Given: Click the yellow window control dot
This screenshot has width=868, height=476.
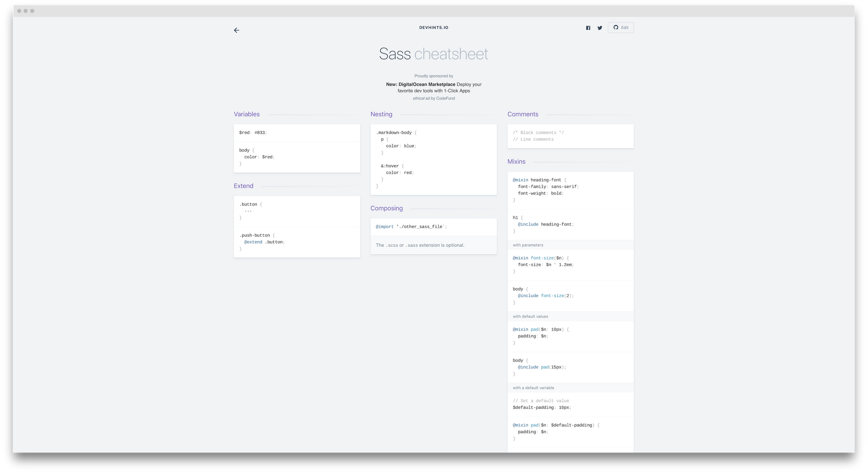Looking at the screenshot, I should [26, 10].
